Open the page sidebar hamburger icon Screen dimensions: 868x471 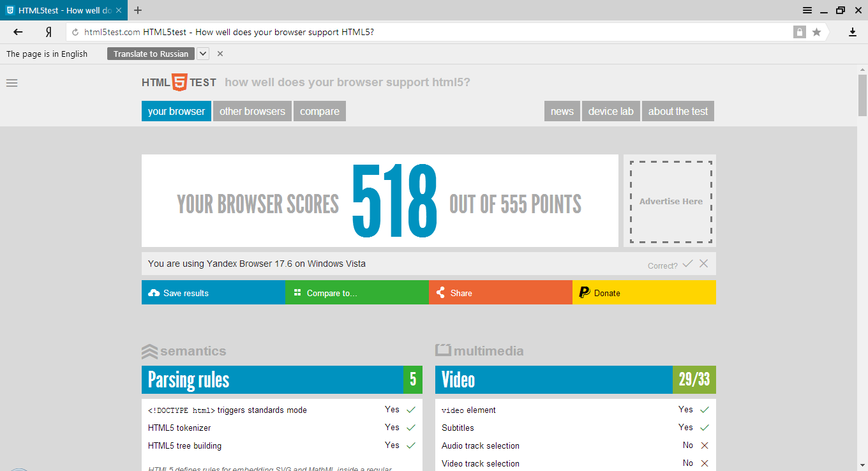coord(11,82)
